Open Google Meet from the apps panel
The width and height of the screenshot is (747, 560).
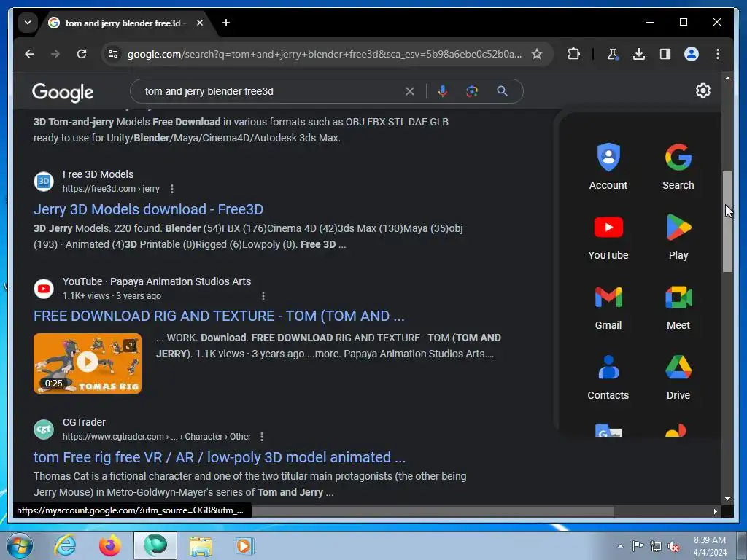[x=678, y=307]
